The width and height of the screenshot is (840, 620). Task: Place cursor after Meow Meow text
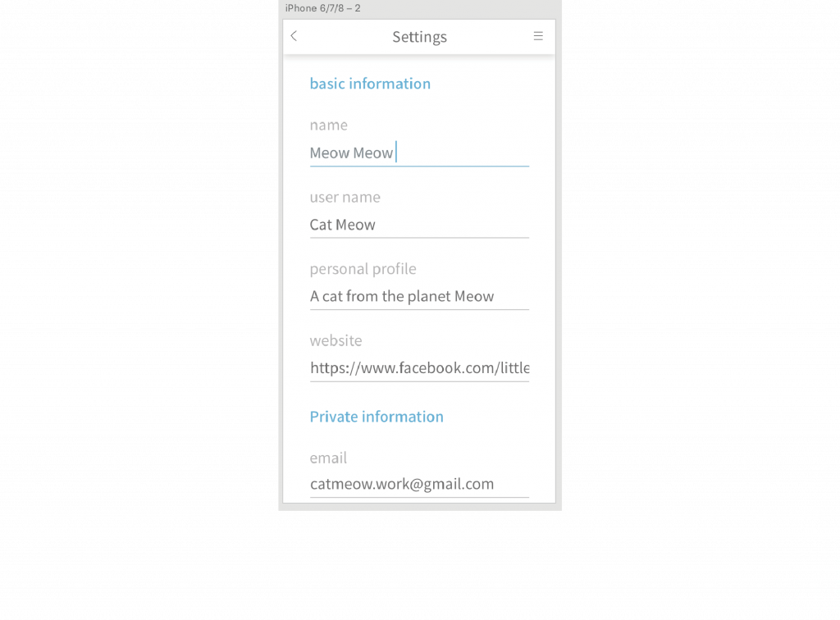[x=395, y=153]
